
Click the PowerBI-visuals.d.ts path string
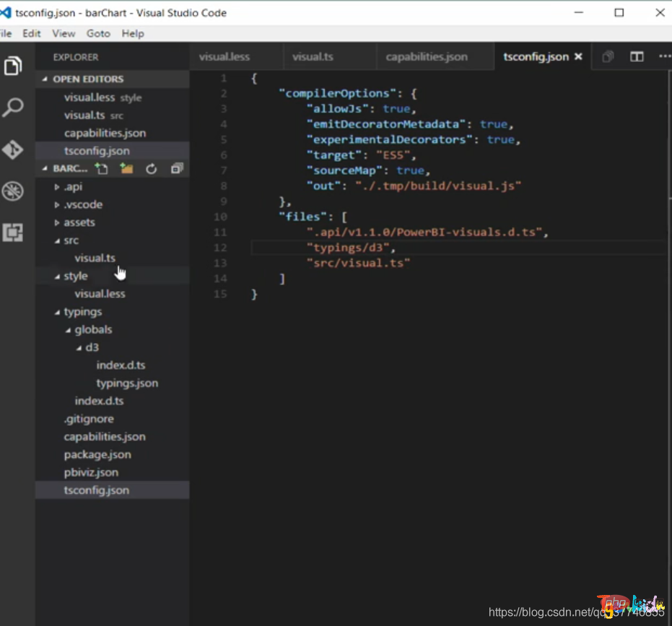click(x=424, y=232)
